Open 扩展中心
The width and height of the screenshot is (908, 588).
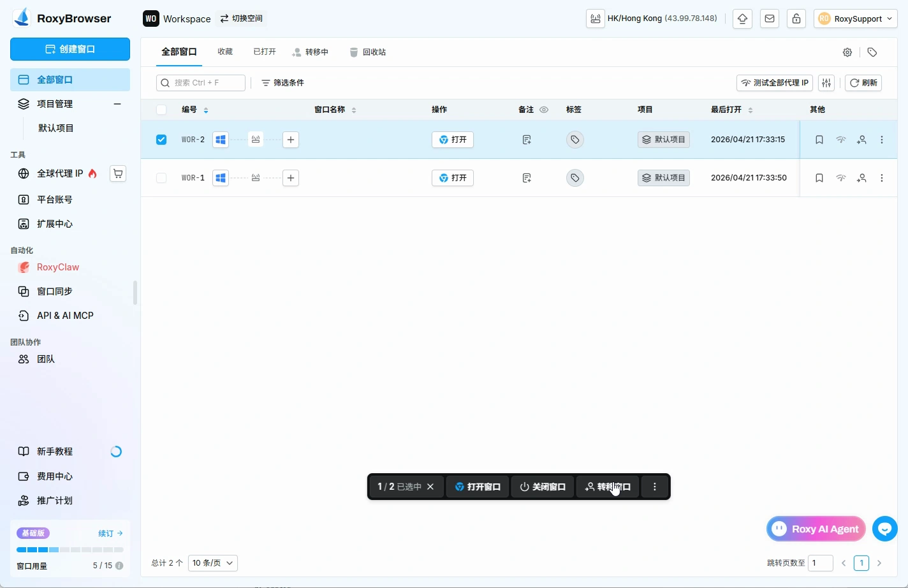[54, 224]
